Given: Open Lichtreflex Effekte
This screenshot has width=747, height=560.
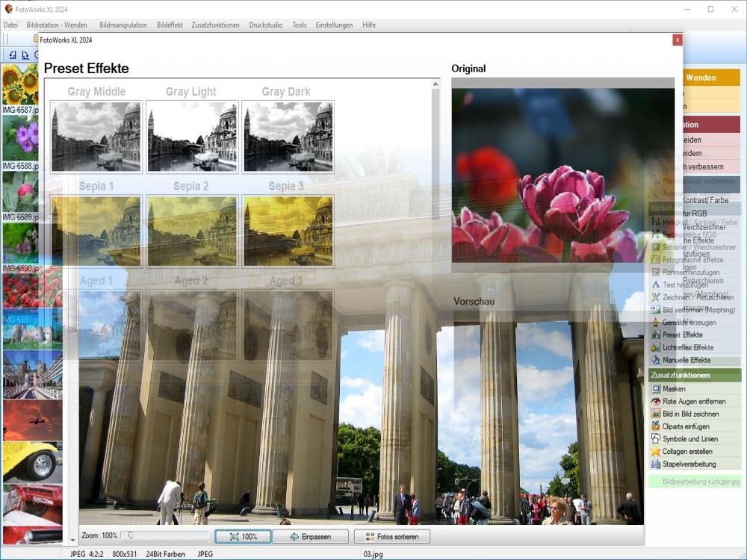Looking at the screenshot, I should point(687,348).
